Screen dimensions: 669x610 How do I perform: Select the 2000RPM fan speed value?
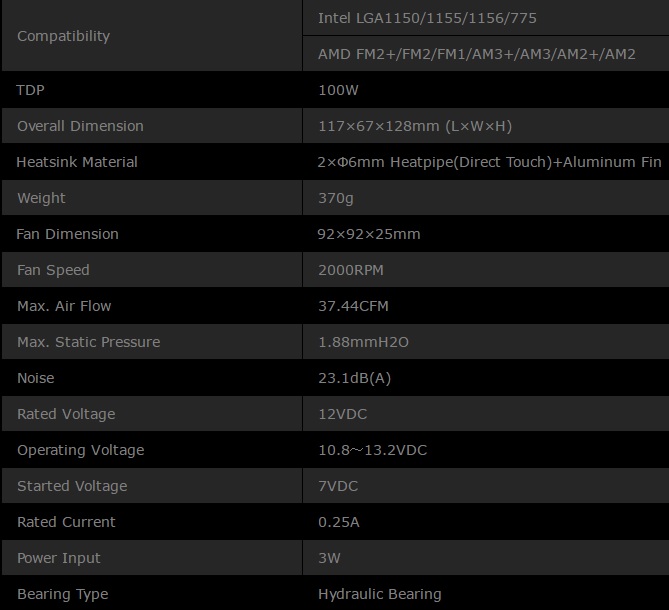[351, 270]
